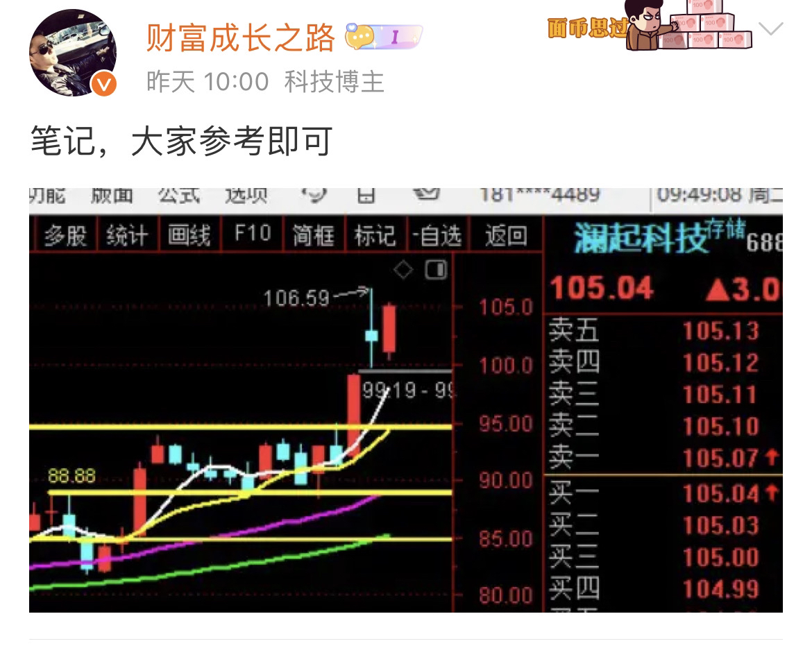Open the 科技博主 label
This screenshot has height=648, width=812.
[334, 82]
